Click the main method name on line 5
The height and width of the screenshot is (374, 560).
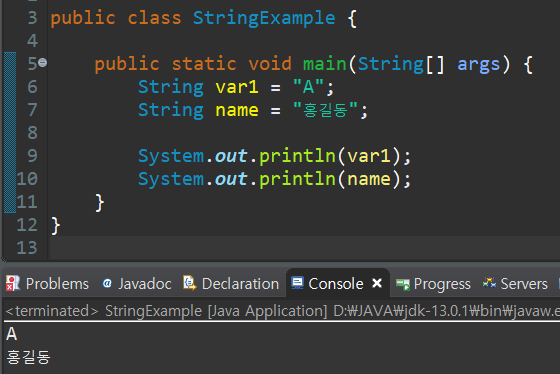pos(325,64)
